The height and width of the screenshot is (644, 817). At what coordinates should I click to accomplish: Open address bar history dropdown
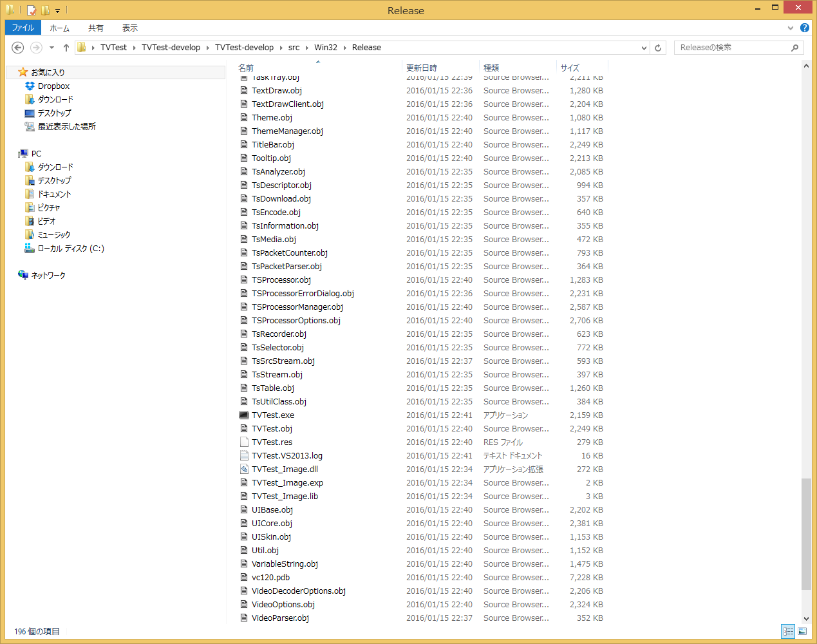(x=644, y=48)
